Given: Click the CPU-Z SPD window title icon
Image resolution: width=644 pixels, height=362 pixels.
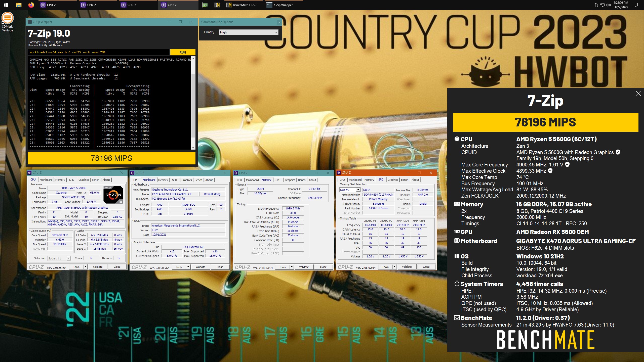Looking at the screenshot, I should [x=339, y=173].
